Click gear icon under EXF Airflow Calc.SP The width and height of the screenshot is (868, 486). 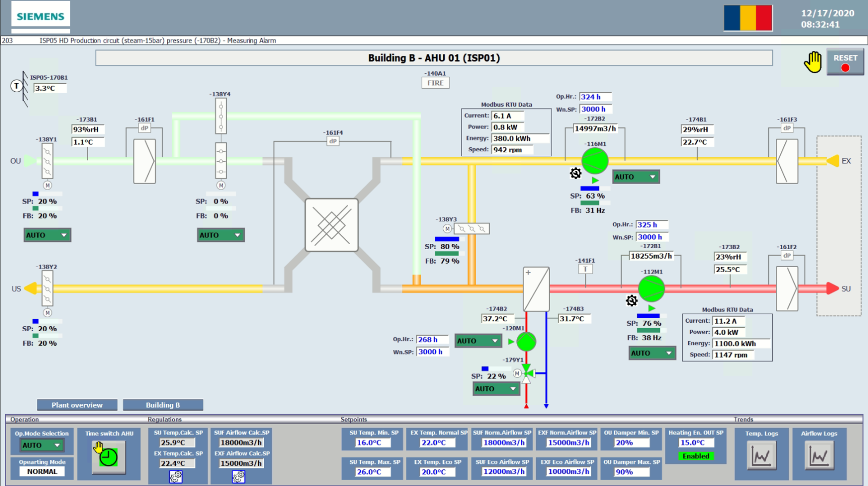tap(238, 476)
